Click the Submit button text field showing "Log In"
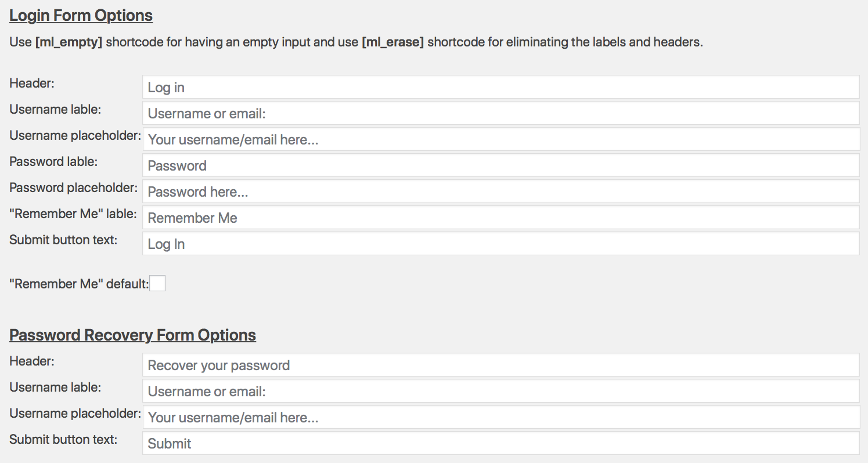 (x=499, y=243)
